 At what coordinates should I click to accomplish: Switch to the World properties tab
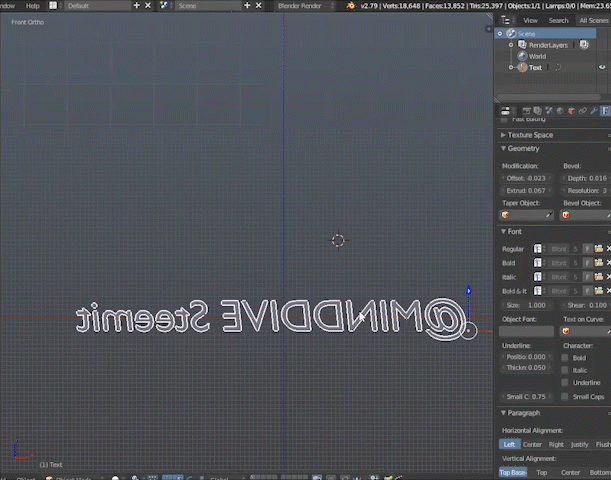(x=560, y=111)
